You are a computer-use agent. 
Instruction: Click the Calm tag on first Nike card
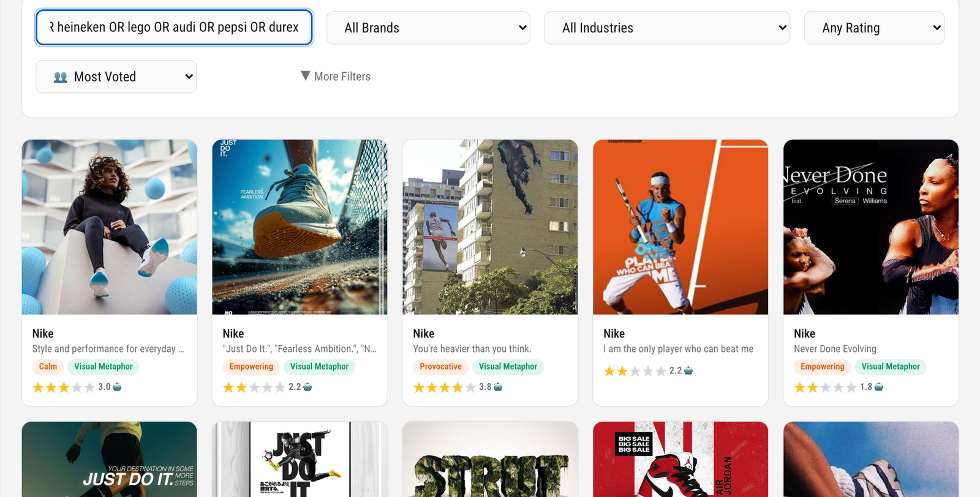[x=48, y=367]
